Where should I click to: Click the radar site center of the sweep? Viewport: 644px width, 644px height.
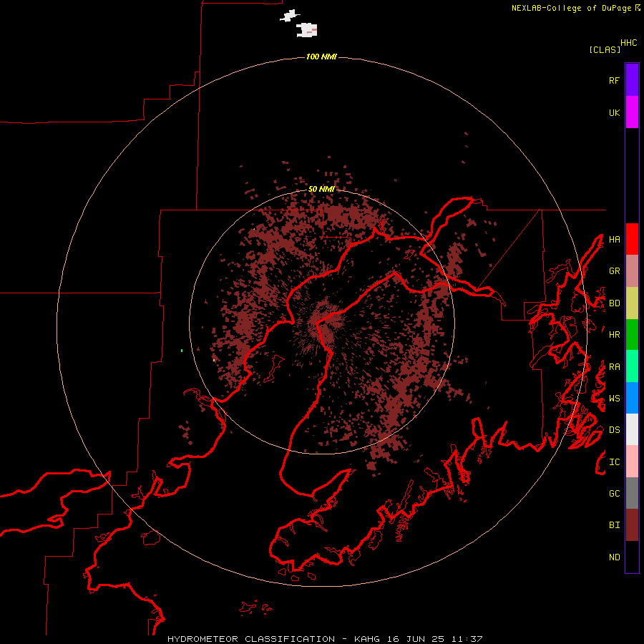tap(321, 321)
